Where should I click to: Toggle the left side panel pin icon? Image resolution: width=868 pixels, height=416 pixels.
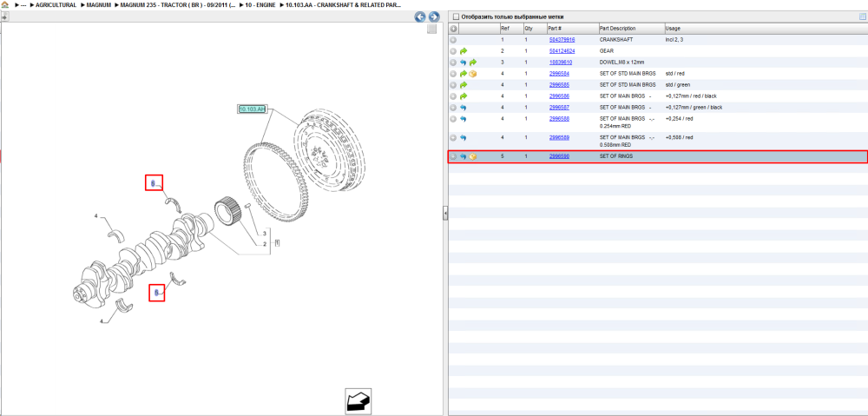pos(3,17)
